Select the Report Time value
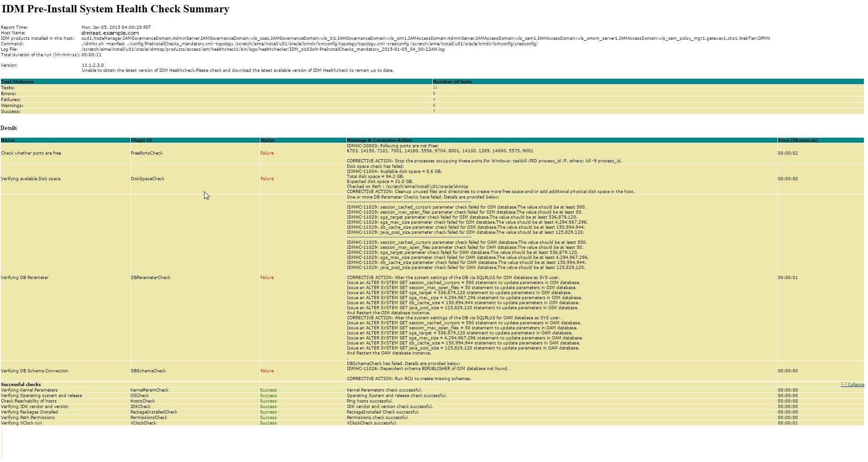This screenshot has width=868, height=462. tap(116, 27)
